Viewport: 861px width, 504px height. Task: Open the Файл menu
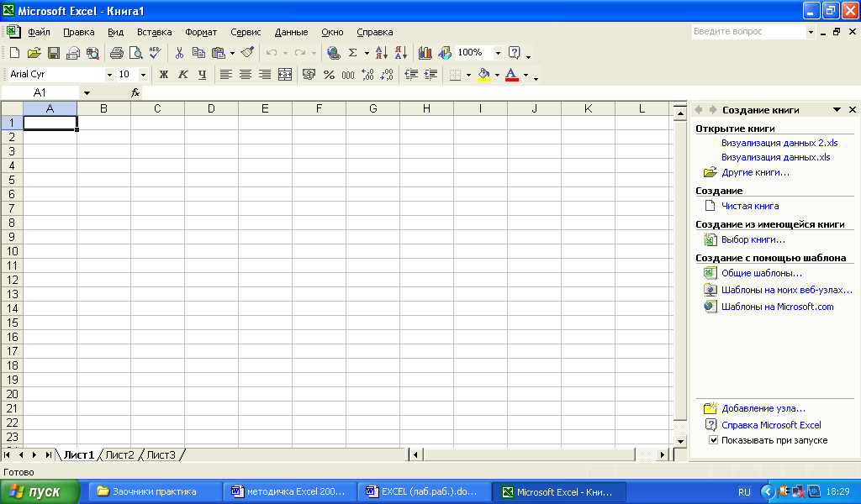click(39, 32)
